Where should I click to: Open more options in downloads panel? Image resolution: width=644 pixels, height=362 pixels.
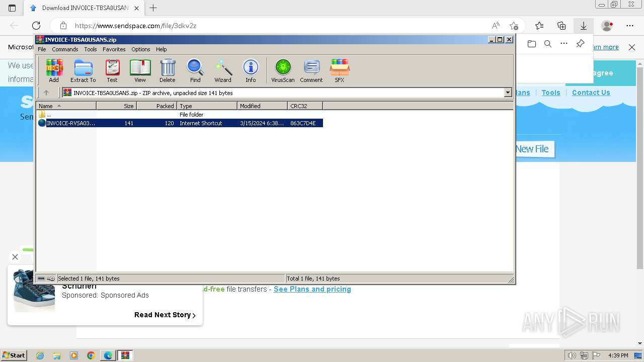click(x=564, y=44)
